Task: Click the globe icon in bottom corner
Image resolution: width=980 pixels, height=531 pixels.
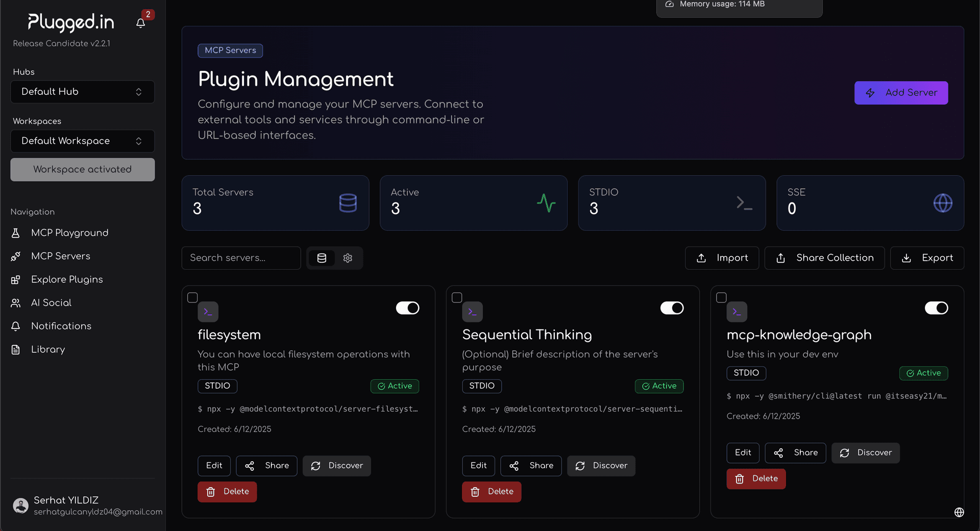Action: click(959, 512)
